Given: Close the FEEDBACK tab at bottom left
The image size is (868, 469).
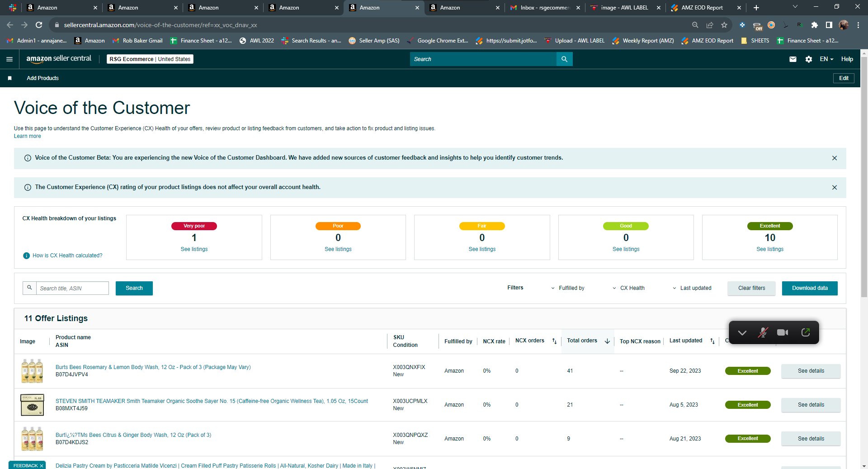Looking at the screenshot, I should click(42, 466).
